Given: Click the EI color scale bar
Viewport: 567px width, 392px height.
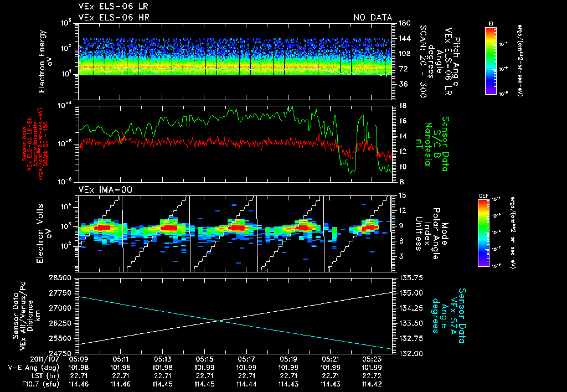Looking at the screenshot, I should 491,60.
